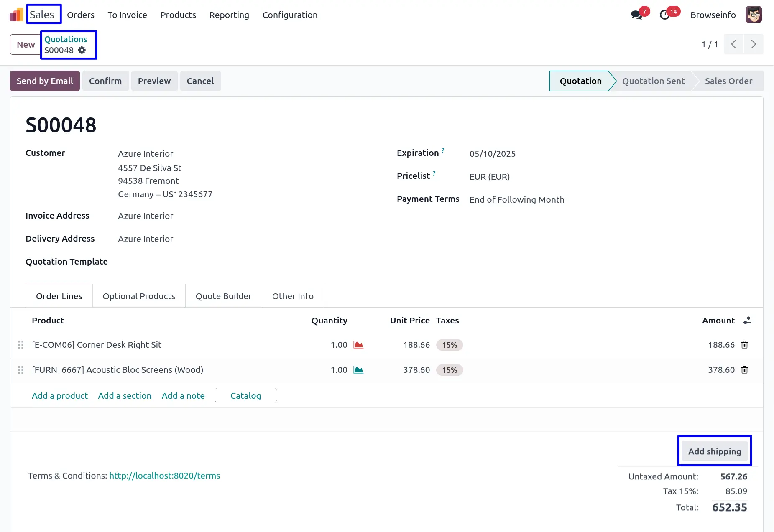
Task: Open the column settings adjust icon
Action: (x=747, y=321)
